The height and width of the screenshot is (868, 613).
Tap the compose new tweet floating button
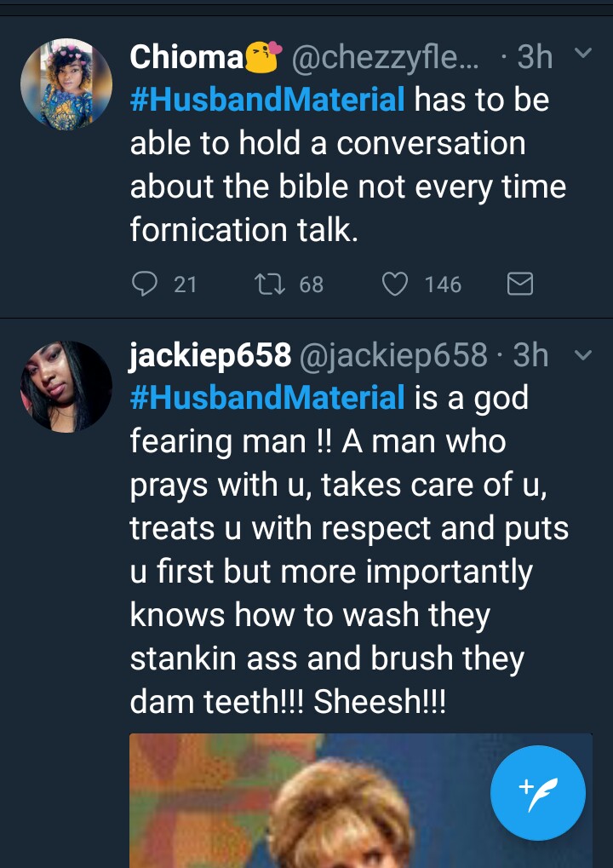[x=538, y=793]
